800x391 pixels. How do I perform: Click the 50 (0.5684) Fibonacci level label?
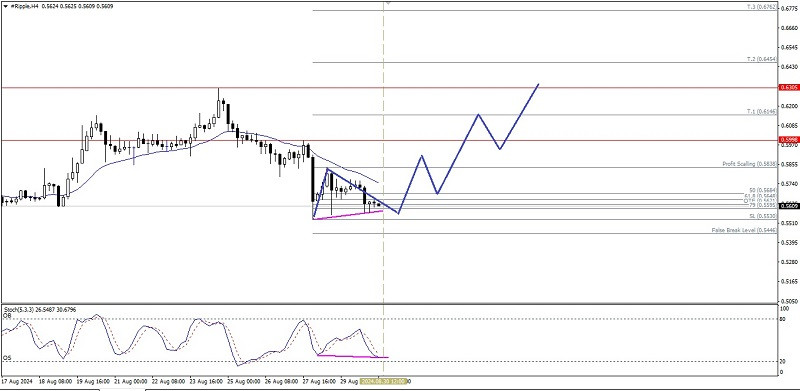(x=763, y=190)
